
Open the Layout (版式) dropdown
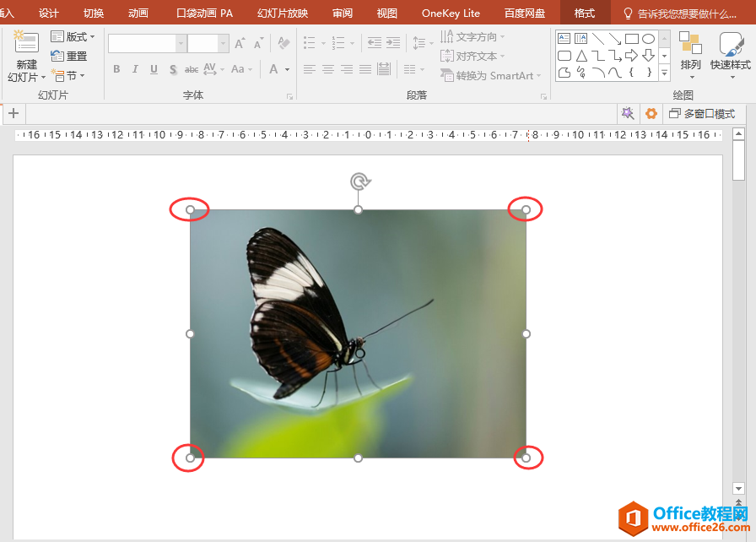click(x=73, y=37)
